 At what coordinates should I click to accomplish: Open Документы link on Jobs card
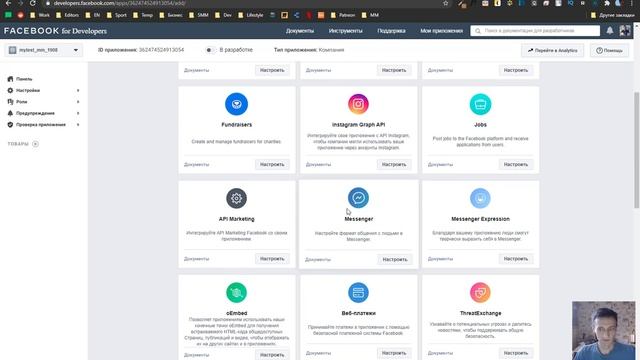(440, 164)
